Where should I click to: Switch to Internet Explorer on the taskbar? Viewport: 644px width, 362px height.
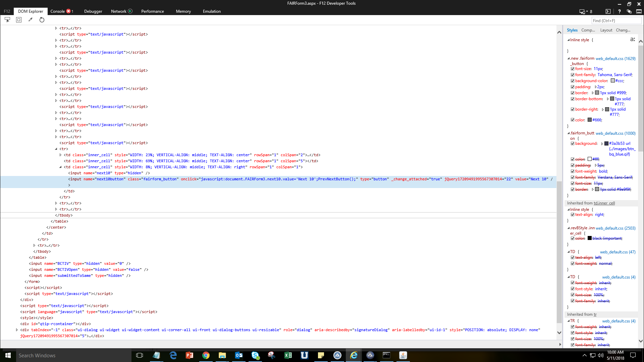[354, 355]
